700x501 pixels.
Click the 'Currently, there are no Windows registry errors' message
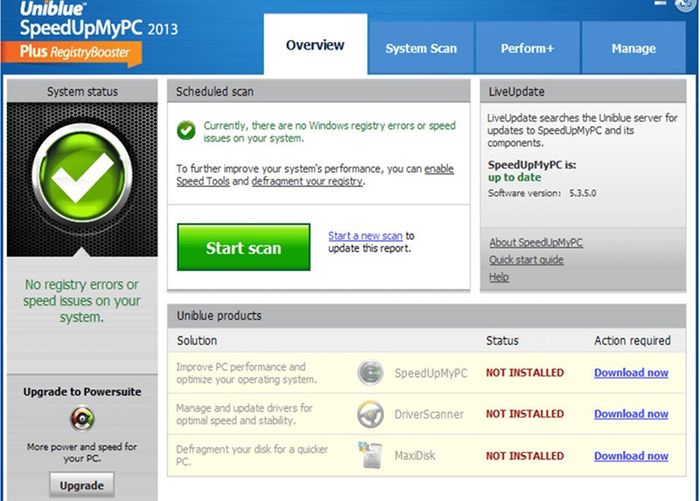pos(329,132)
